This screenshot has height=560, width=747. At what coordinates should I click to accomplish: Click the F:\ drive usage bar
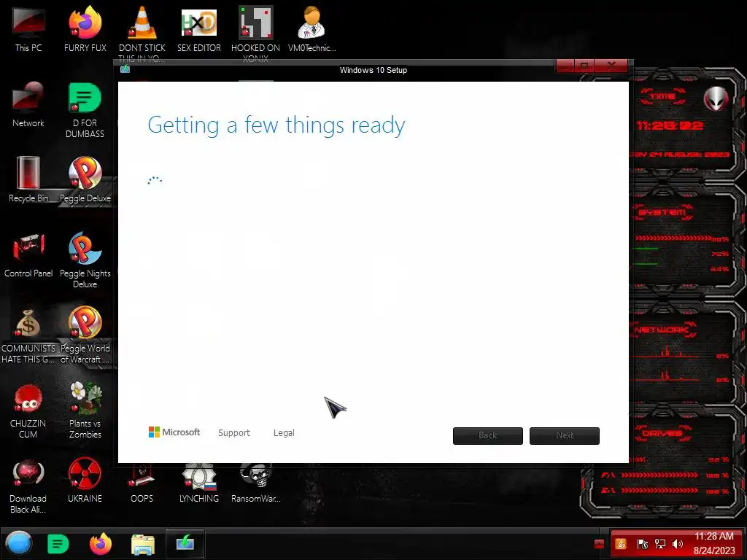[659, 475]
